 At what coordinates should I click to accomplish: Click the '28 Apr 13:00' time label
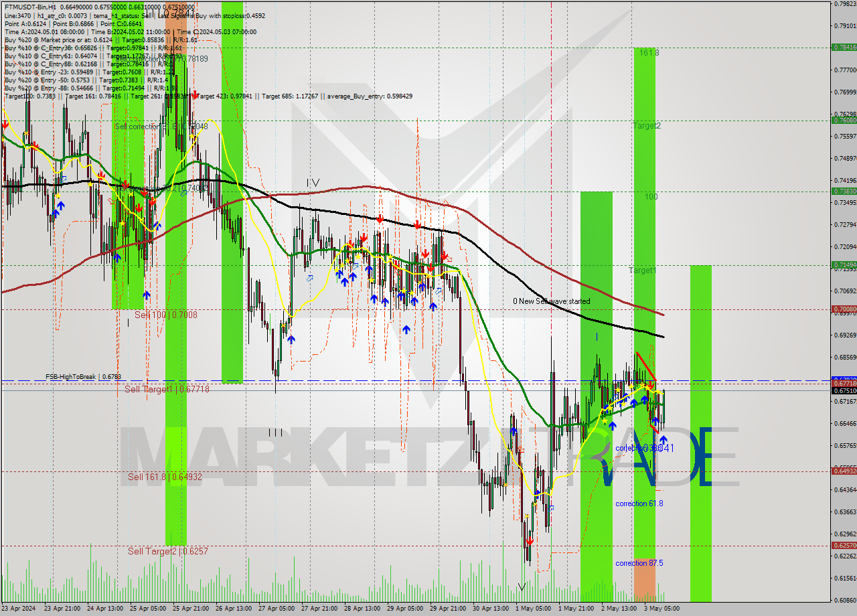coord(361,609)
